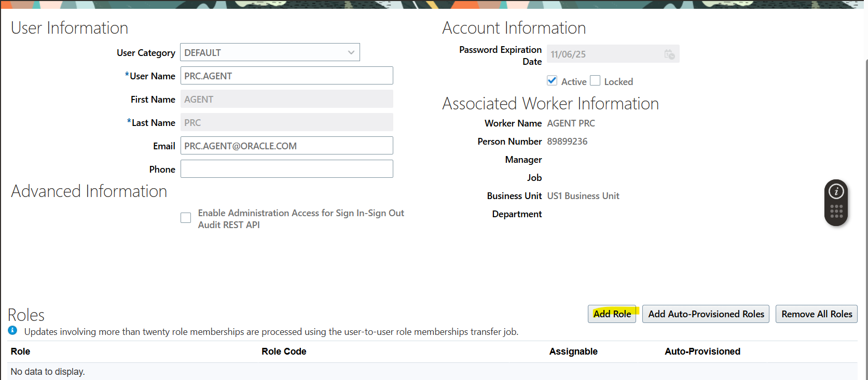Click into the User Name field
Screen dimensions: 868x380
(286, 76)
